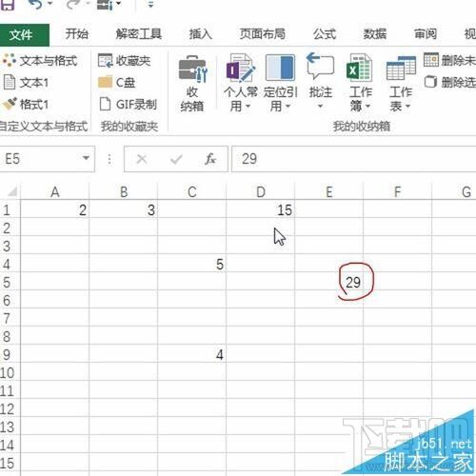The height and width of the screenshot is (476, 476).
Task: Click the 工作簿 Excel icon
Action: coord(360,68)
